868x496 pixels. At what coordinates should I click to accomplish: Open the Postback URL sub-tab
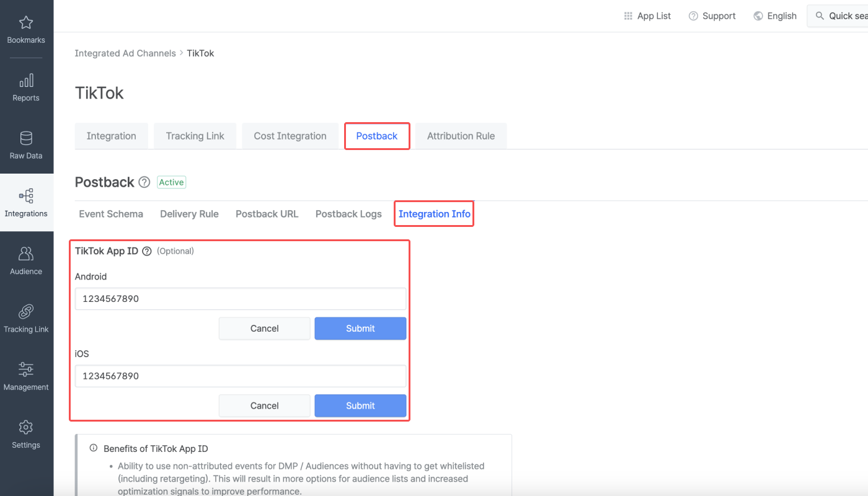[x=267, y=214]
